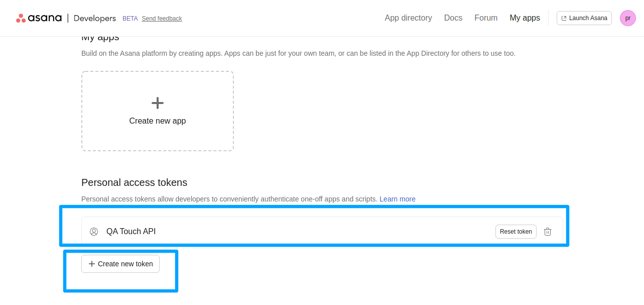Click plus icon in Create new token
This screenshot has height=305, width=644.
point(91,264)
